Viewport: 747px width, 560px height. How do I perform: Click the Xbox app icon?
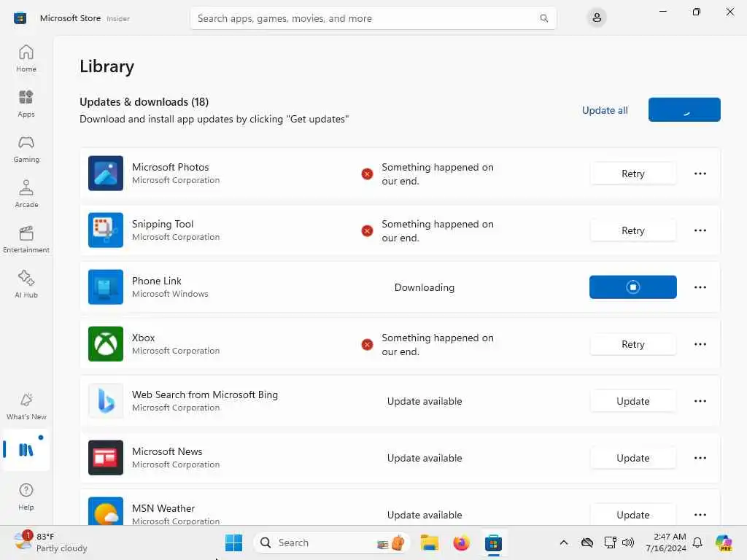(x=106, y=344)
